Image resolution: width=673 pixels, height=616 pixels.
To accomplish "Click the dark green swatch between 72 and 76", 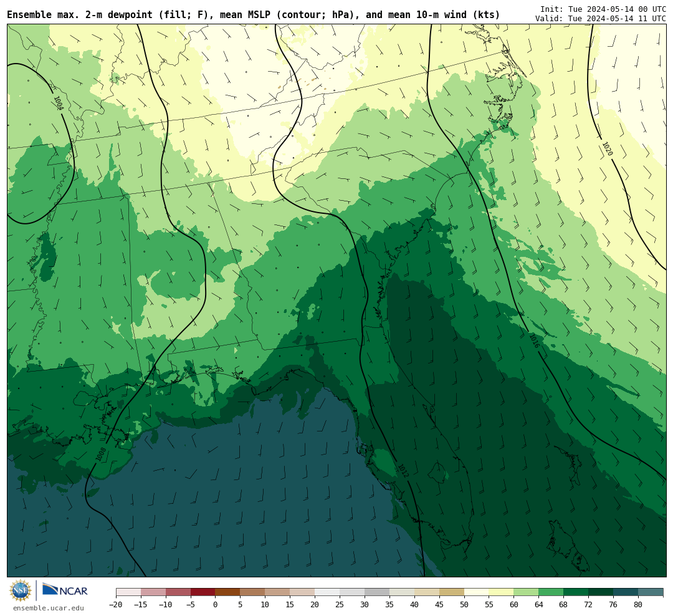I will 601,592.
